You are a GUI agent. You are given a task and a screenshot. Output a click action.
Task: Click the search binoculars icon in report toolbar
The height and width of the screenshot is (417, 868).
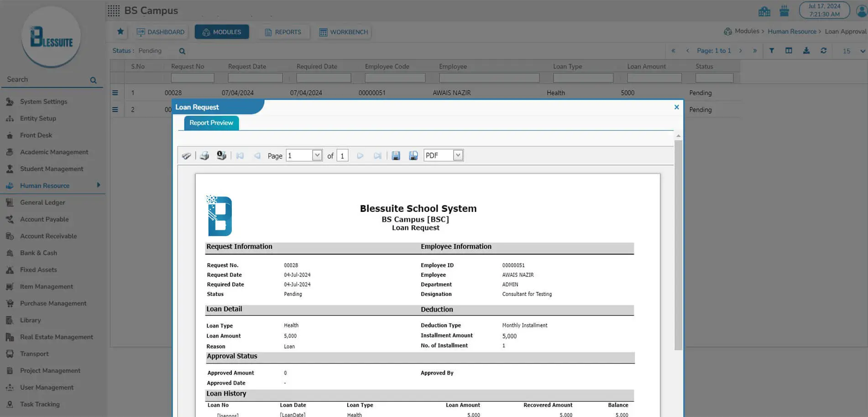(x=186, y=156)
